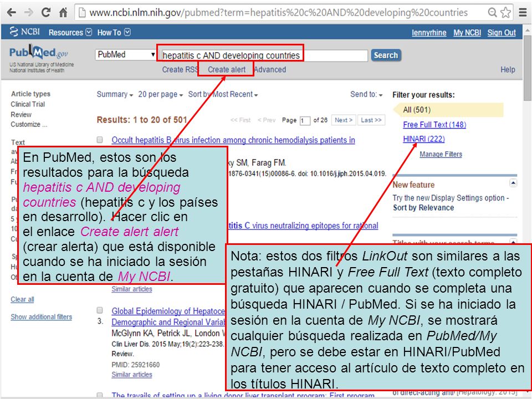Click the browser back arrow
Screen dimensions: 532x399
click(x=11, y=13)
